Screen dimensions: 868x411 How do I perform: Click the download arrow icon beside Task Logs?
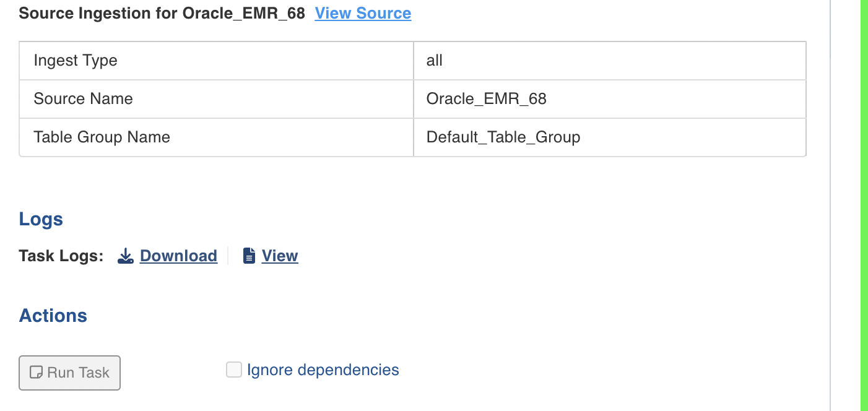point(126,256)
